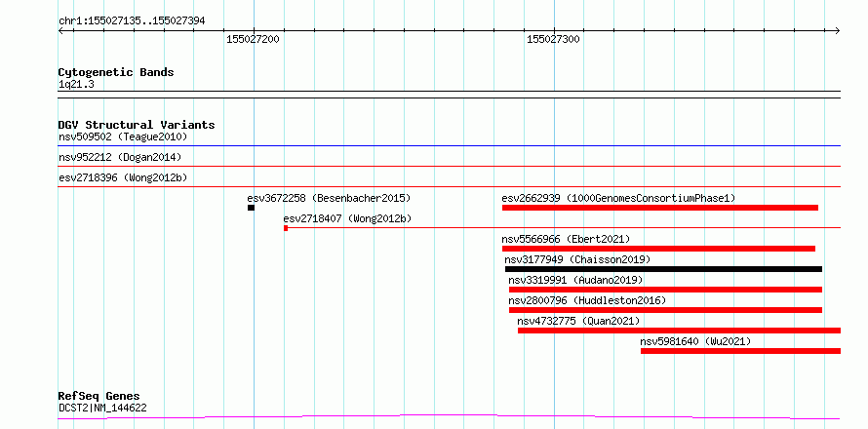Open variant nsv952212 (Dogan2014)
868x429 pixels.
(x=120, y=157)
